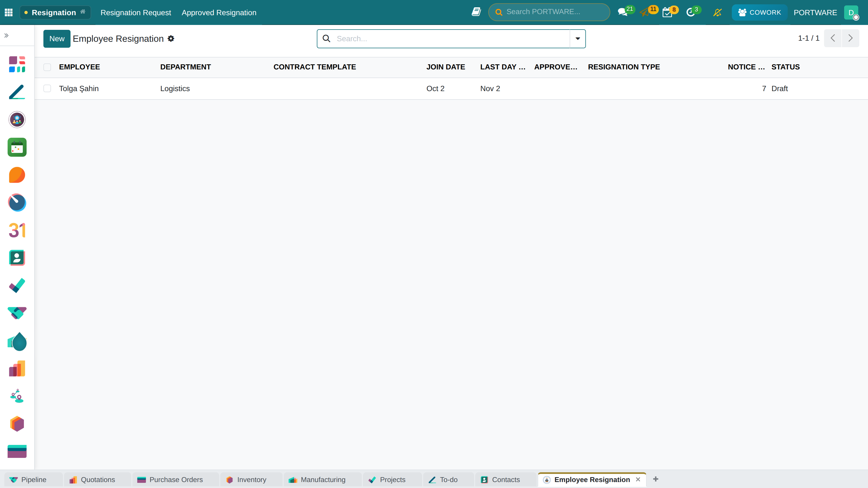Create a New resignation record
This screenshot has height=488, width=868.
click(x=57, y=39)
